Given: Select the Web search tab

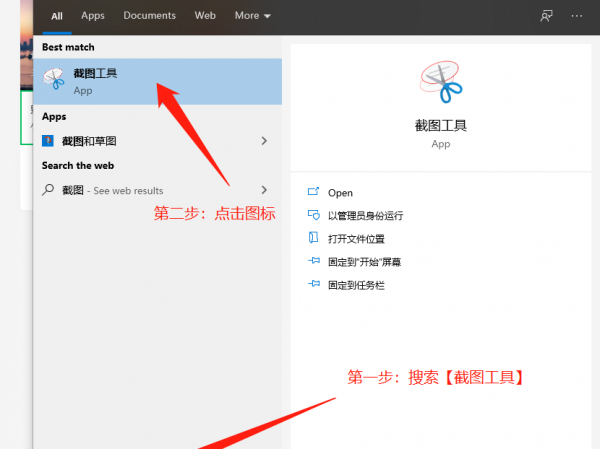Looking at the screenshot, I should [205, 16].
